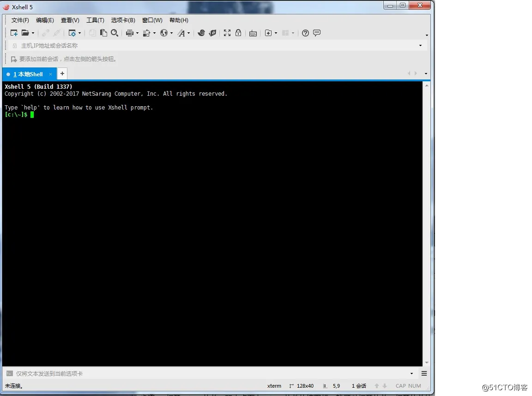Open the 编辑(E) menu

[x=45, y=20]
